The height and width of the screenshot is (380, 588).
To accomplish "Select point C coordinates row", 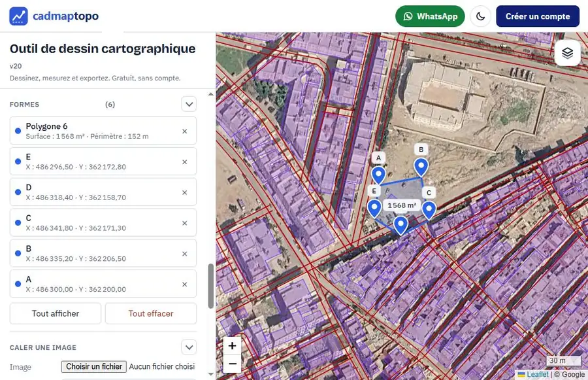I will pos(103,222).
